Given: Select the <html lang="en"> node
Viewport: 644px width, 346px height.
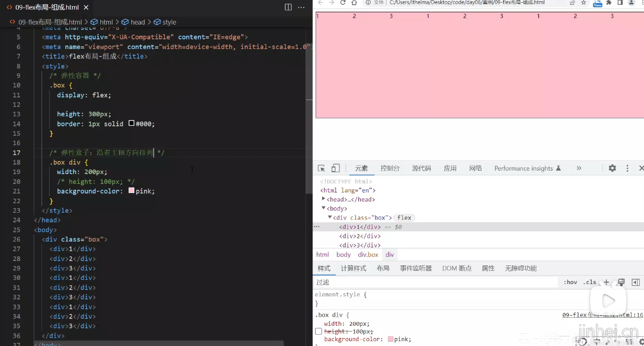Looking at the screenshot, I should tap(348, 190).
